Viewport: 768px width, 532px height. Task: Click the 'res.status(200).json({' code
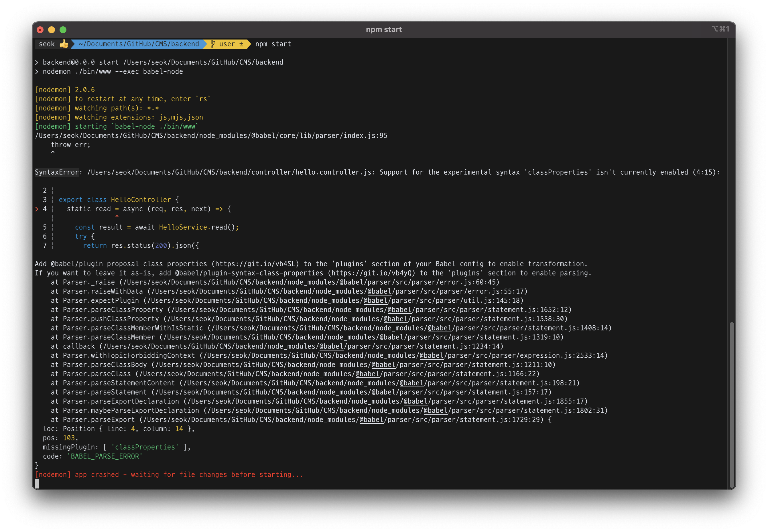click(155, 245)
